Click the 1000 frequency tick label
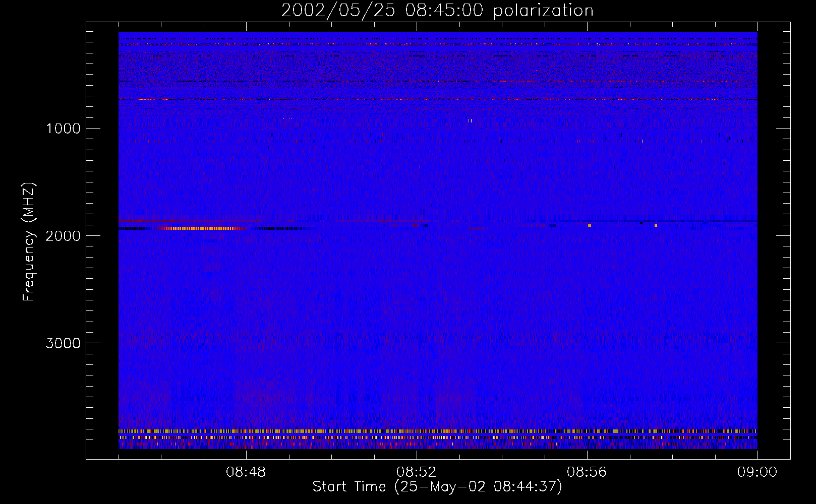The image size is (816, 504). click(63, 129)
